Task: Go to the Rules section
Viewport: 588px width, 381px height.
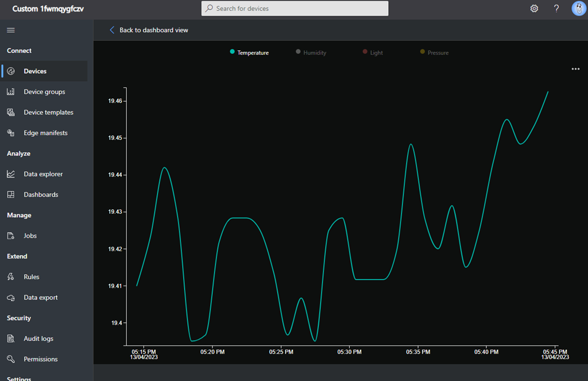Action: pos(32,277)
